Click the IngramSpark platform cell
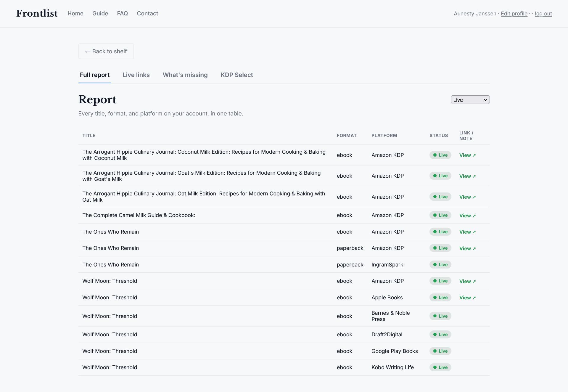 (x=387, y=265)
